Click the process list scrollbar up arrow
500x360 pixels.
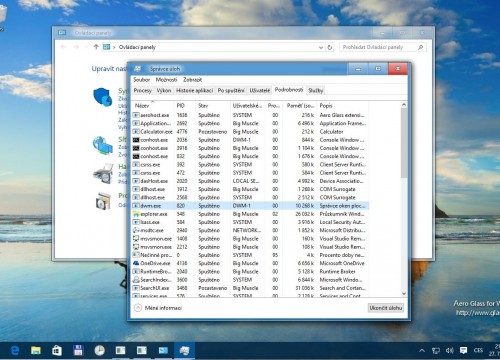click(x=404, y=105)
